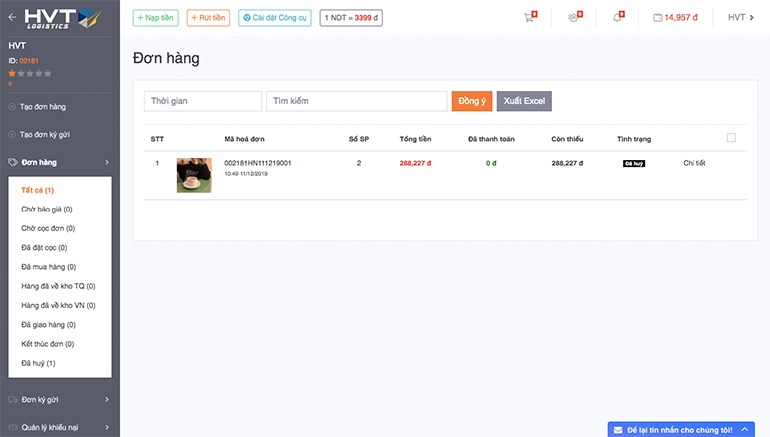Viewport: 770px width, 437px height.
Task: Click the Đã huỷ status badge
Action: (634, 164)
